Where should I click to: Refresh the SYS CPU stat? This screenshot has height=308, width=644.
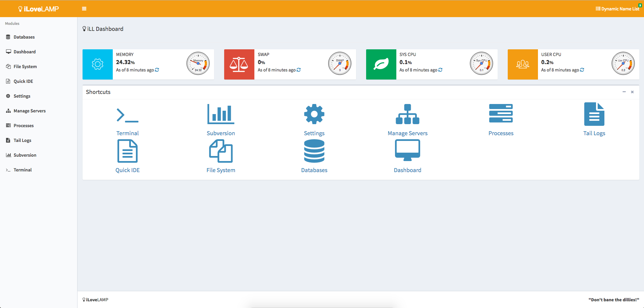coord(440,70)
